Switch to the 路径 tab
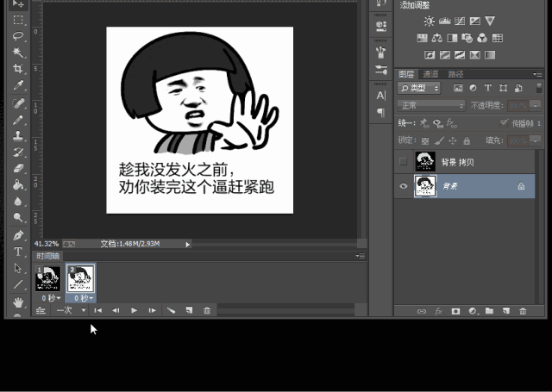The height and width of the screenshot is (392, 552). (x=455, y=74)
